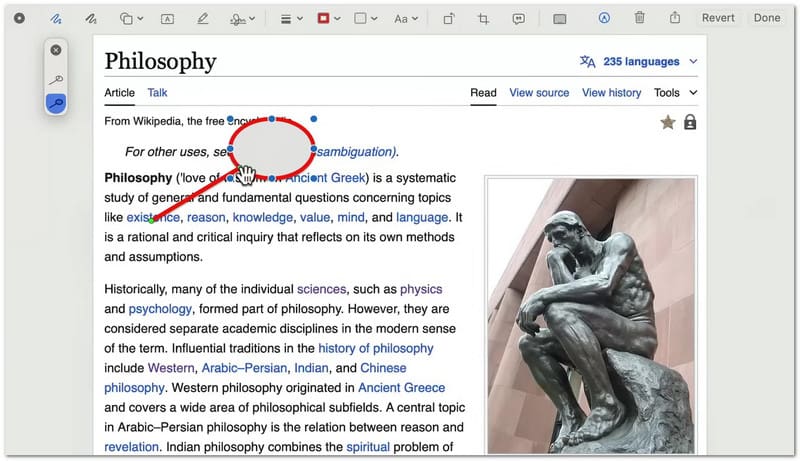Switch to the Talk tab

[x=157, y=93]
